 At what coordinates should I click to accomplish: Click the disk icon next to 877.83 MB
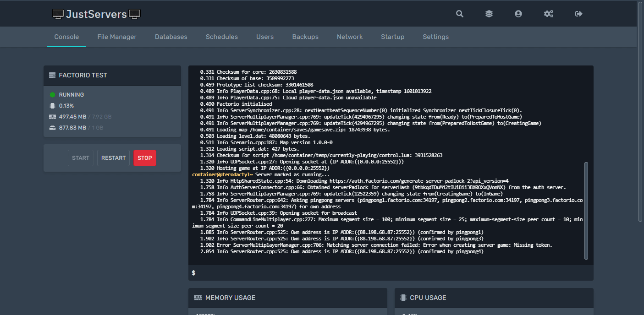click(52, 128)
